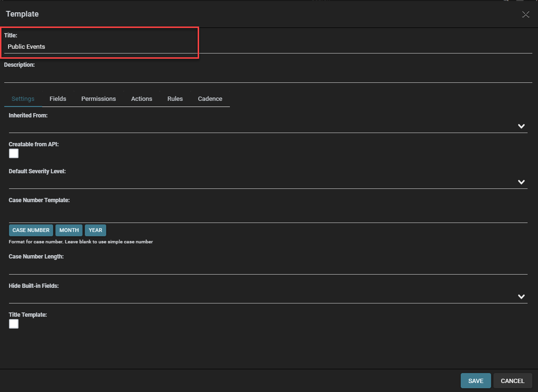This screenshot has width=538, height=392.
Task: Click the Title field containing Public Events
Action: pos(268,46)
